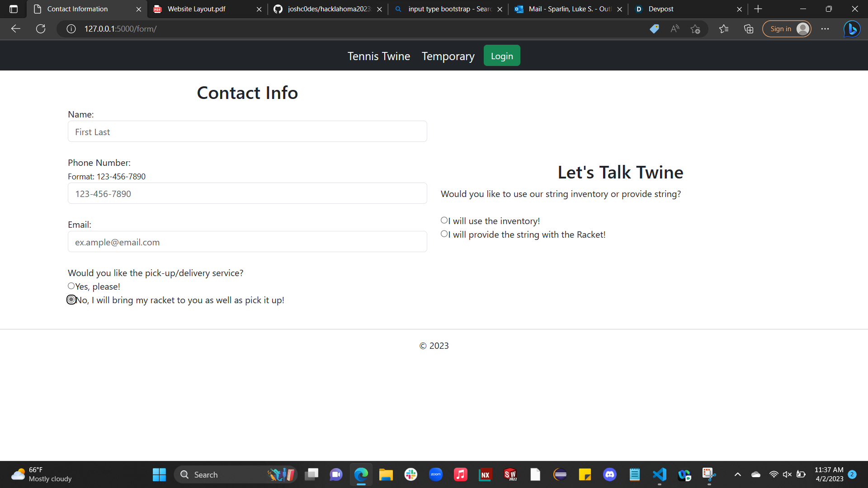The width and height of the screenshot is (868, 488).
Task: Expand the system tray hidden icons chevron
Action: [737, 474]
